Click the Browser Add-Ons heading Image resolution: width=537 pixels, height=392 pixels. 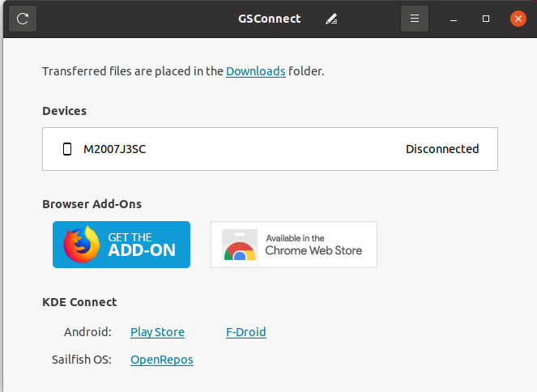[x=97, y=204]
